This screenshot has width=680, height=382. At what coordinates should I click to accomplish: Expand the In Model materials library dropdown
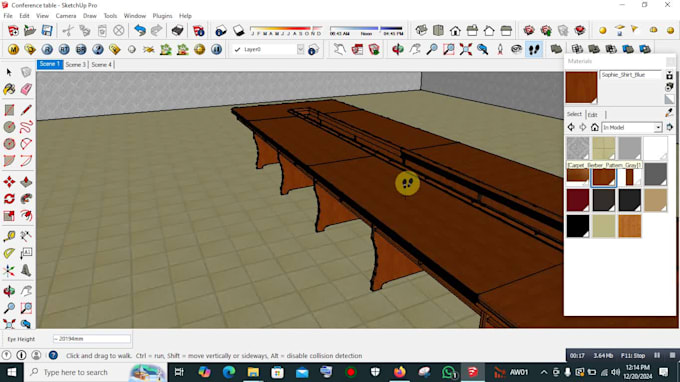coord(658,127)
